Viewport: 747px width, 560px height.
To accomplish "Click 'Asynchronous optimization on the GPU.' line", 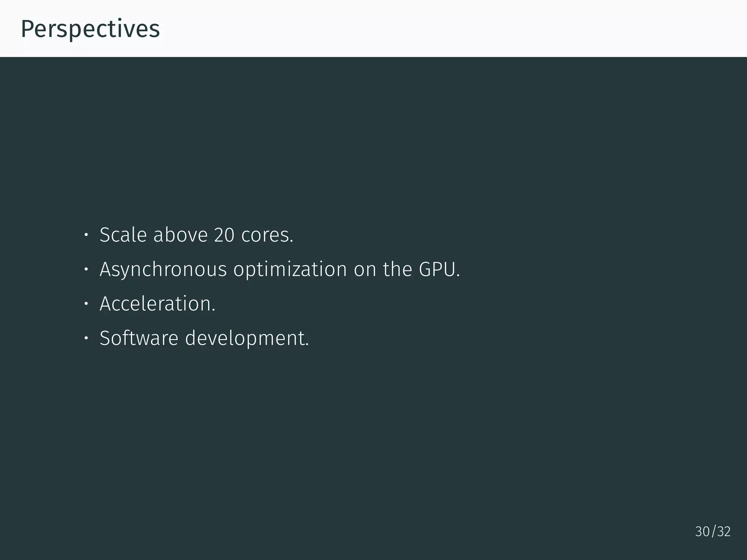I will (280, 270).
